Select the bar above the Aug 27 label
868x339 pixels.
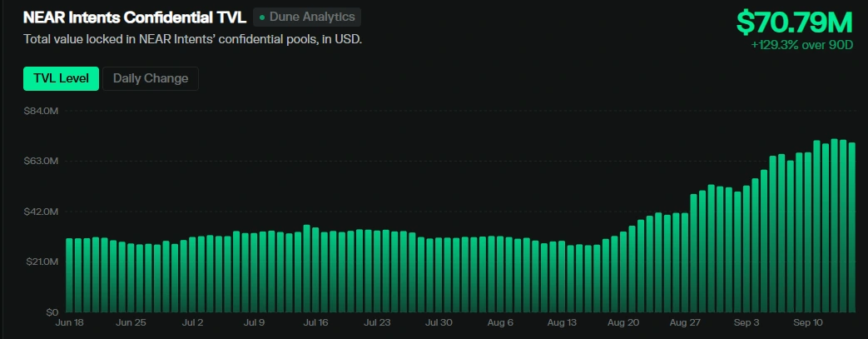685,262
